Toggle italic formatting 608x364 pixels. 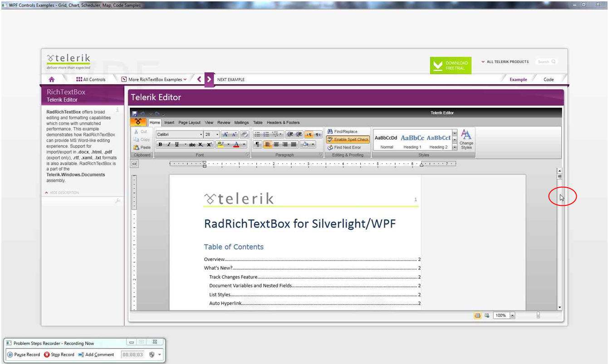(x=168, y=145)
